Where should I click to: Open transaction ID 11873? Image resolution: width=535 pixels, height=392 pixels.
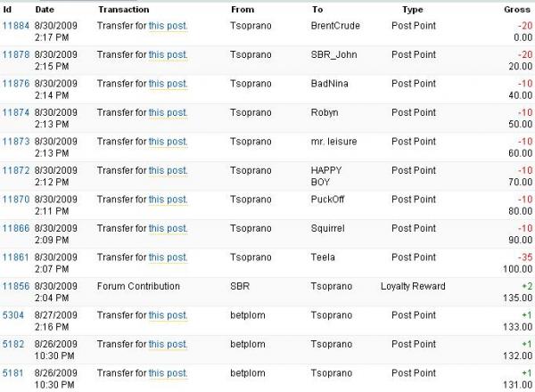tap(15, 142)
